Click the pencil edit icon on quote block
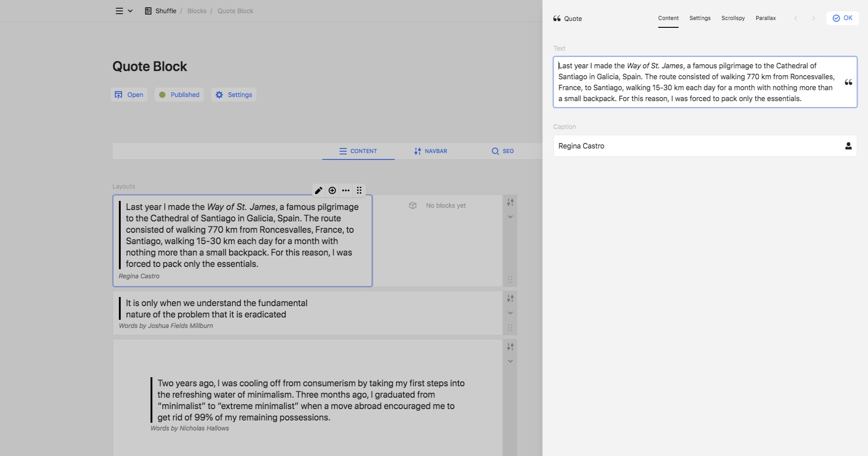The height and width of the screenshot is (456, 868). pyautogui.click(x=318, y=190)
